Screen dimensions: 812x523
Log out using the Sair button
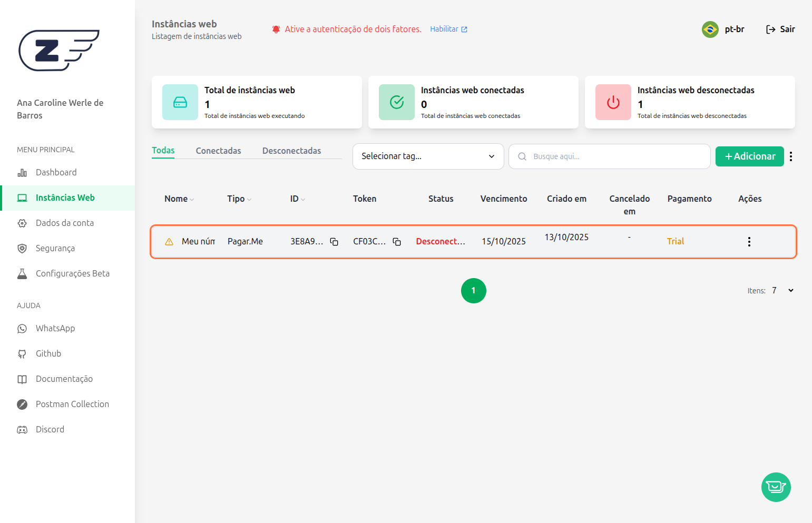coord(780,29)
